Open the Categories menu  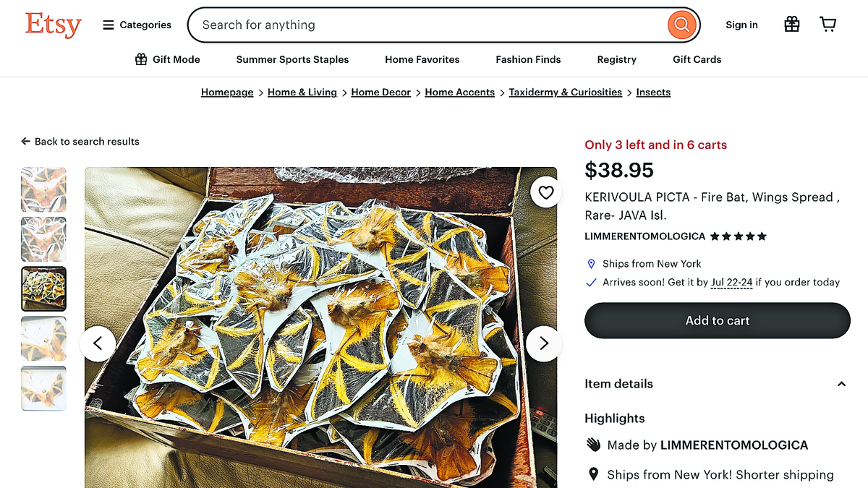coord(137,25)
